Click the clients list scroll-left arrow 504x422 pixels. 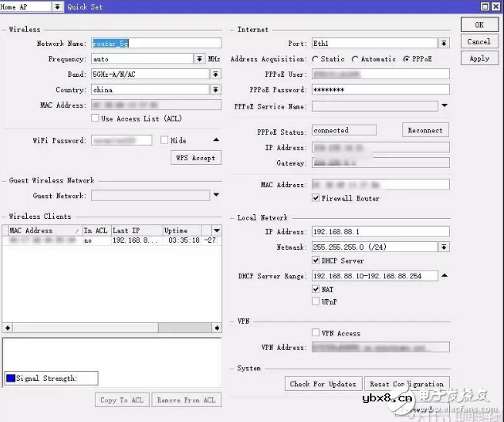[x=7, y=328]
